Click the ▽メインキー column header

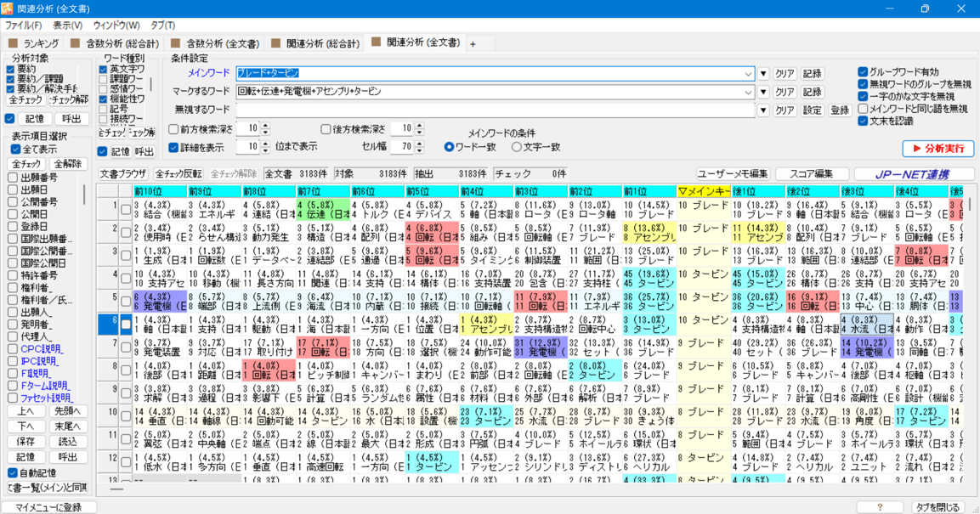pos(704,190)
